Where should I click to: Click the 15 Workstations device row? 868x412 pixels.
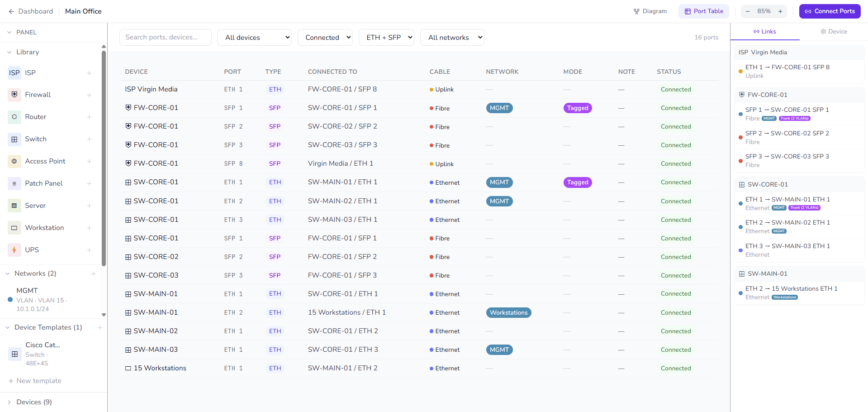pos(419,369)
